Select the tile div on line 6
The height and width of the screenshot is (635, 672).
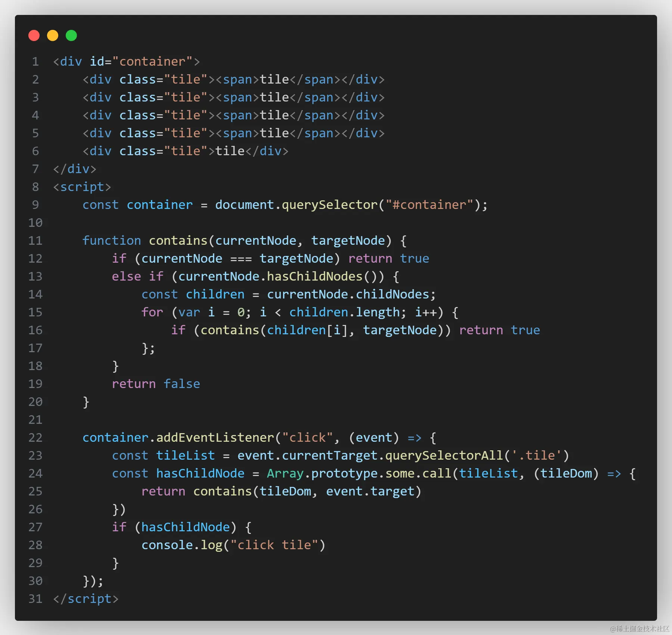tap(186, 151)
